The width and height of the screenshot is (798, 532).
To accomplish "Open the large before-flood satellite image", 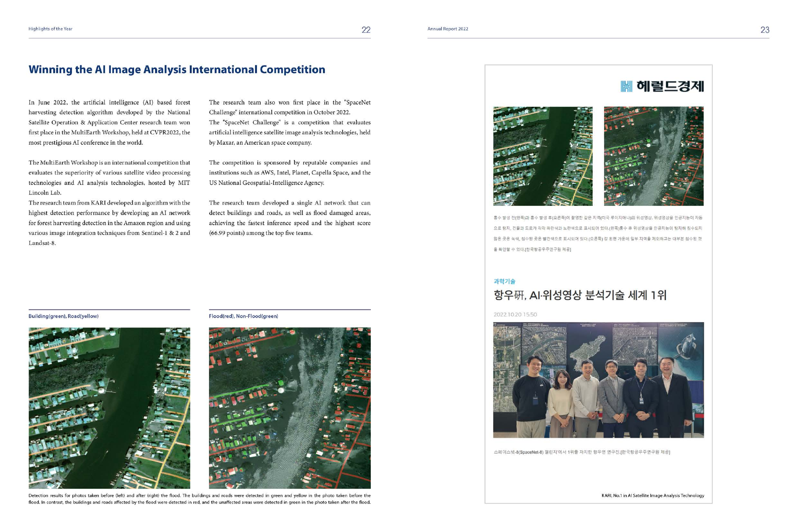I will (x=109, y=407).
